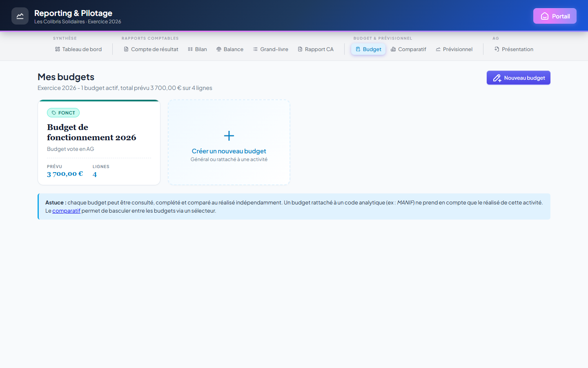Click the Présentation icon in AG section
This screenshot has width=588, height=368.
tap(497, 49)
